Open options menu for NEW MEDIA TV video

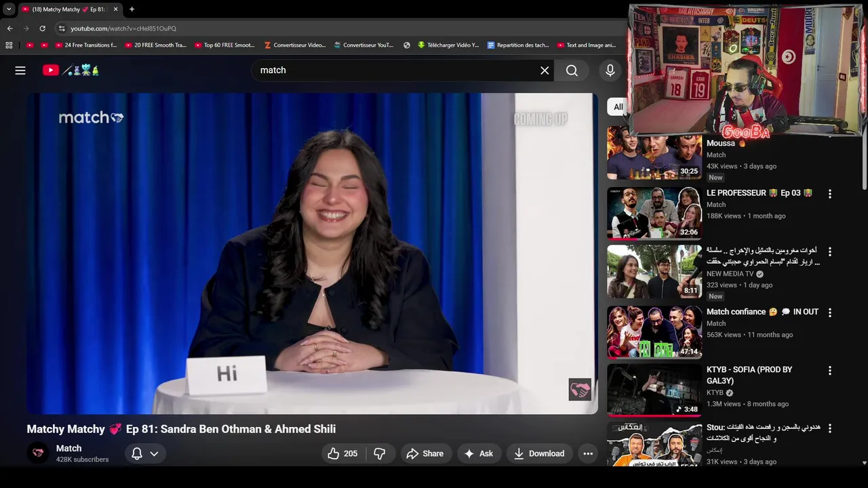(829, 251)
